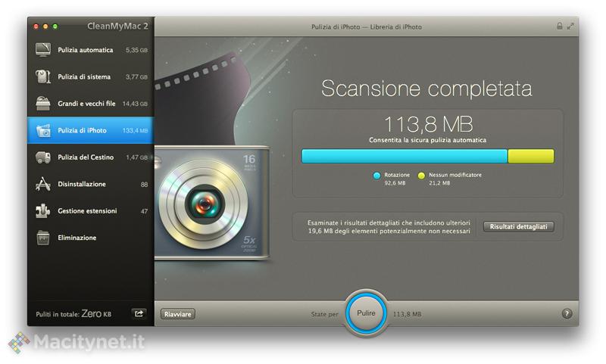Click the cyan Rotazione legend dot
The width and height of the screenshot is (606, 364).
coord(376,176)
